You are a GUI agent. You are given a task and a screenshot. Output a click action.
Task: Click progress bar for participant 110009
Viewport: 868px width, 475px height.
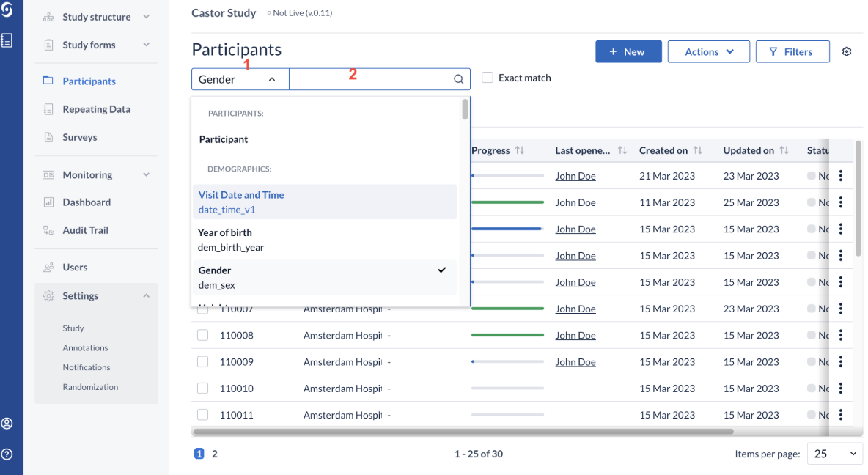pyautogui.click(x=507, y=361)
